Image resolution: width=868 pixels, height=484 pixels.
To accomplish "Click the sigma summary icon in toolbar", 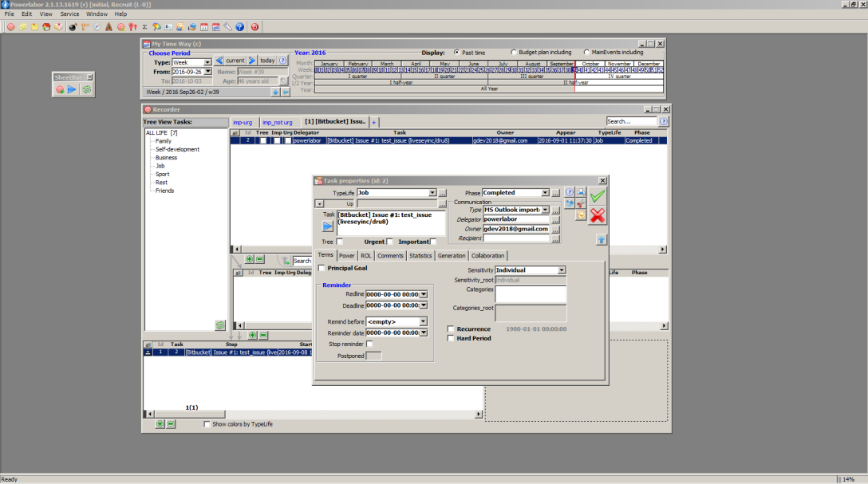I will 144,27.
